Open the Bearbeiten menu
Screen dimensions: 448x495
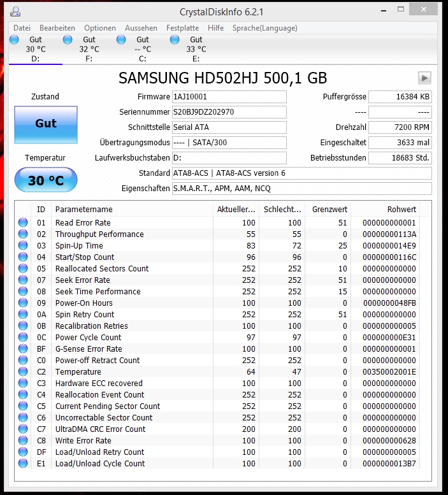[57, 28]
